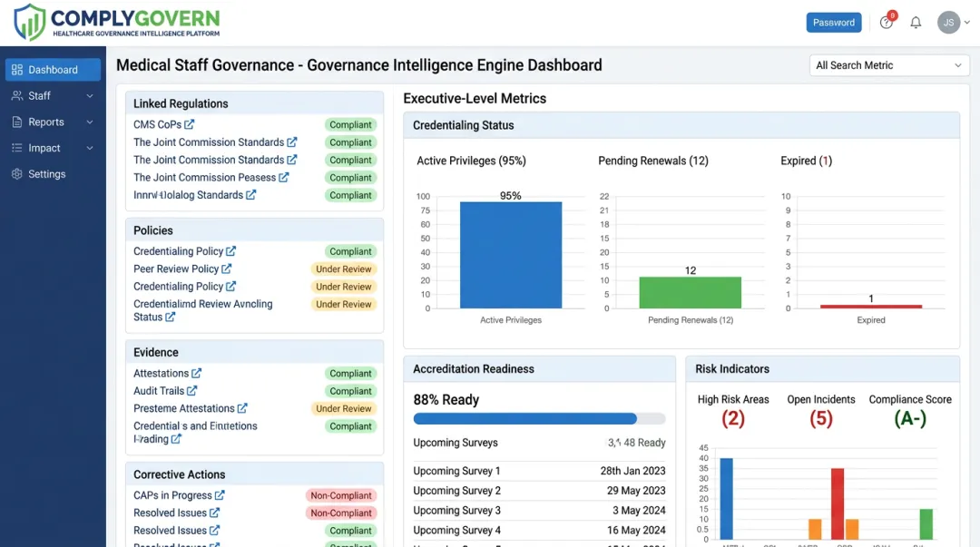Open the external link icon beside CMS CoPs
This screenshot has height=547, width=980.
190,124
